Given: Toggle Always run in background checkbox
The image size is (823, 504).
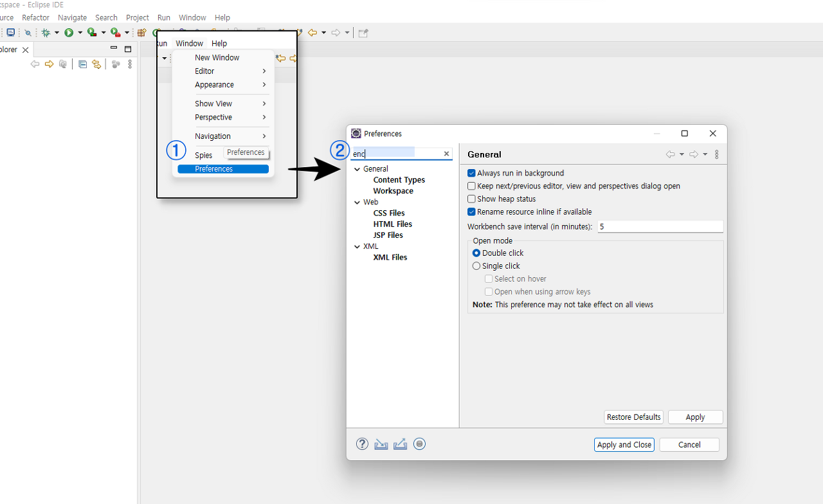Looking at the screenshot, I should [471, 173].
